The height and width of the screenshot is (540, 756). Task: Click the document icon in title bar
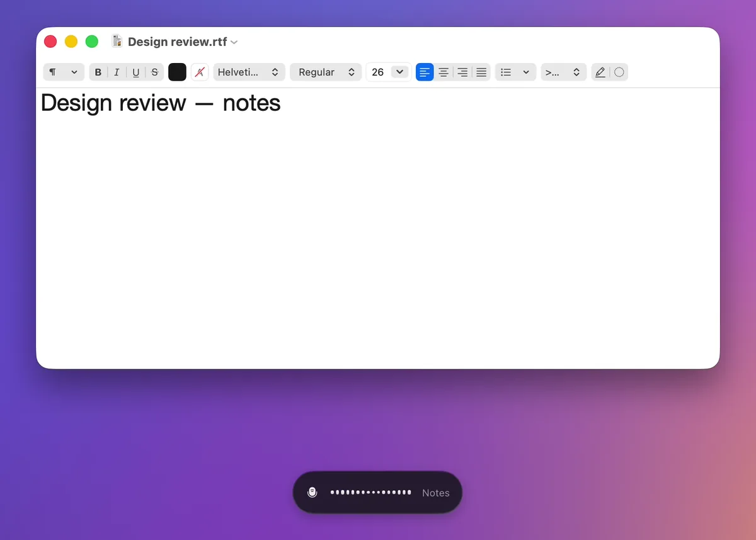[x=117, y=42]
